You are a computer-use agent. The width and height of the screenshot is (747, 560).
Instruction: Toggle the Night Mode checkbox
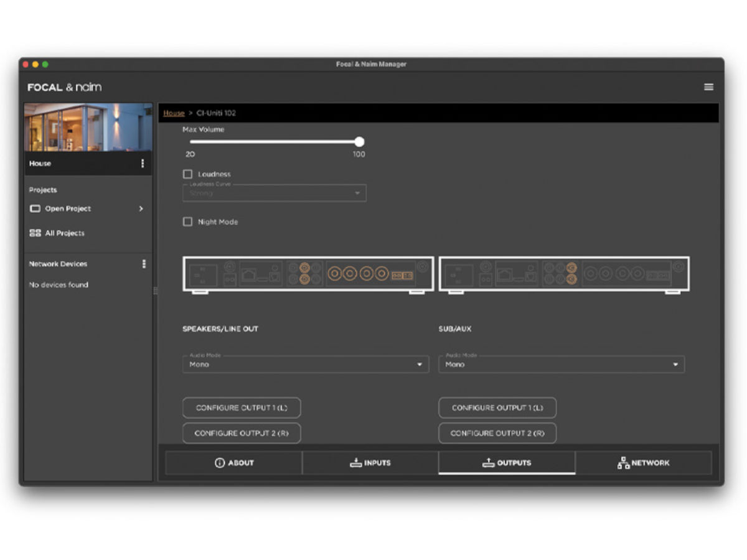(x=187, y=222)
